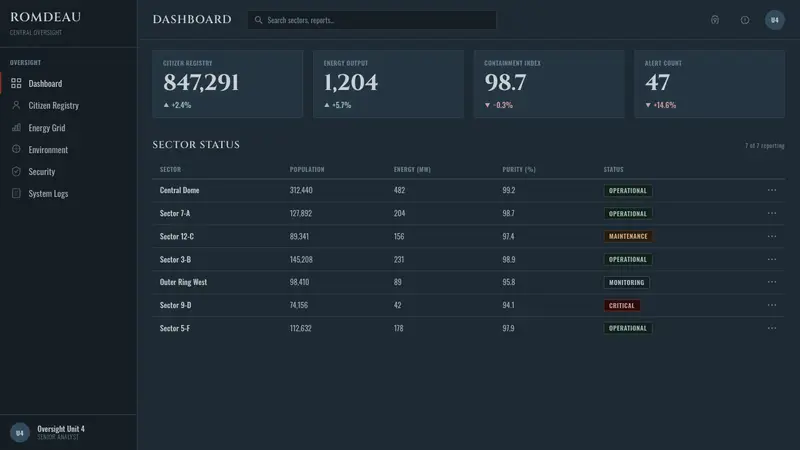Click the circular info icon in header
The height and width of the screenshot is (450, 800).
click(745, 20)
